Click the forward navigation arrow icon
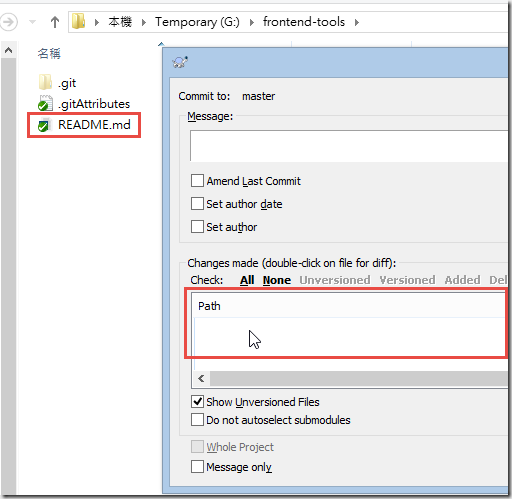Screen dimensions: 512x499 (x=8, y=22)
